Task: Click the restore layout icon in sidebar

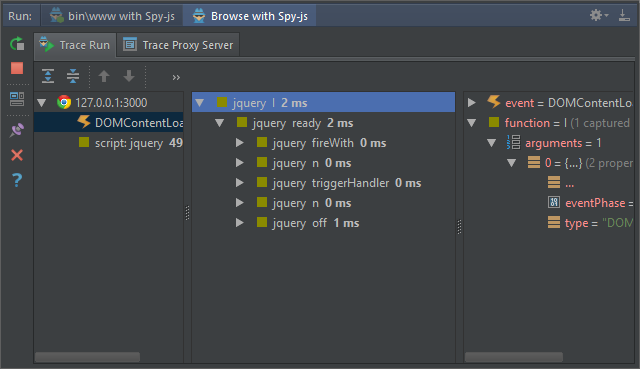Action: [x=17, y=99]
